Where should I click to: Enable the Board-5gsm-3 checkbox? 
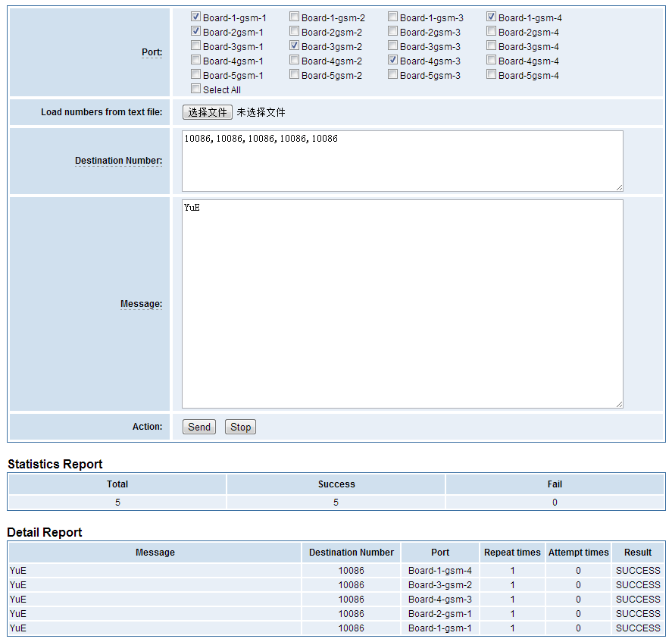click(x=393, y=74)
